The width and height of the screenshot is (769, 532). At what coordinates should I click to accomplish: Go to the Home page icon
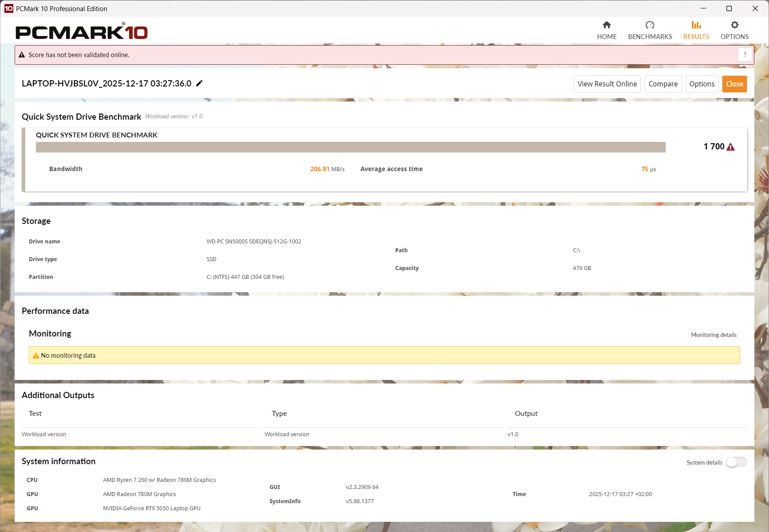point(607,25)
